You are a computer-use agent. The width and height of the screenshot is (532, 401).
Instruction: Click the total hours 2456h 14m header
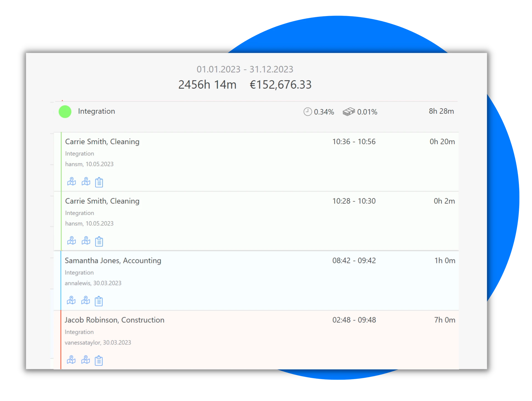208,85
